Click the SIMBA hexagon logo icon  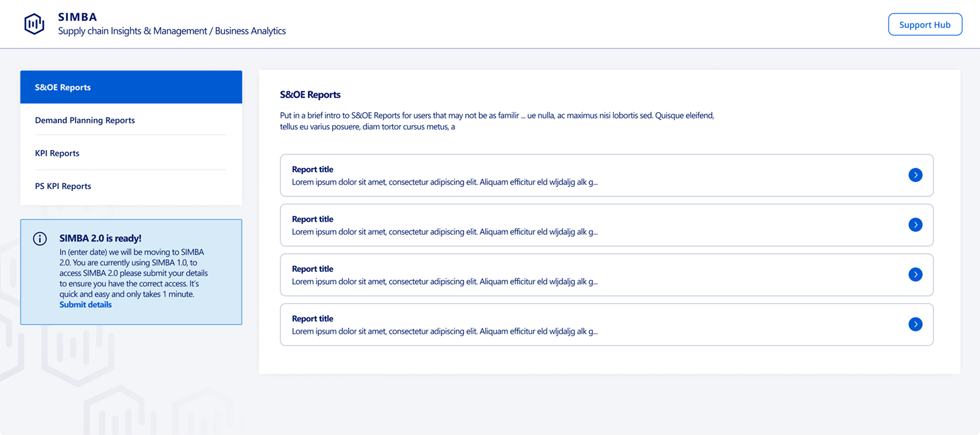[x=34, y=24]
